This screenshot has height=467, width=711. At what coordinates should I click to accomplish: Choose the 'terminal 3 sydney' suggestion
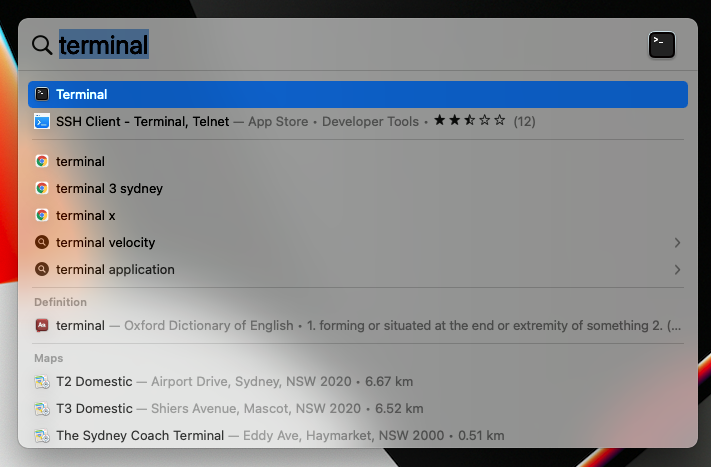[358, 188]
